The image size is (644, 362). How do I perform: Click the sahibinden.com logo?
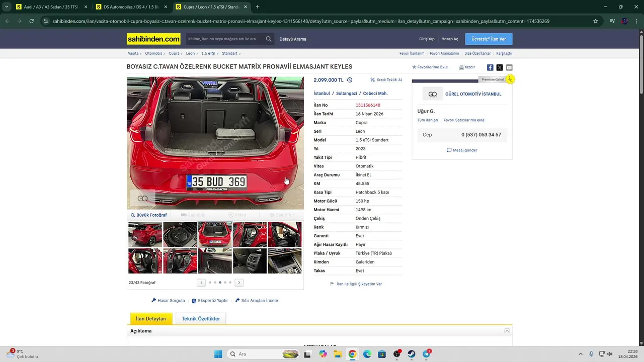pyautogui.click(x=153, y=39)
